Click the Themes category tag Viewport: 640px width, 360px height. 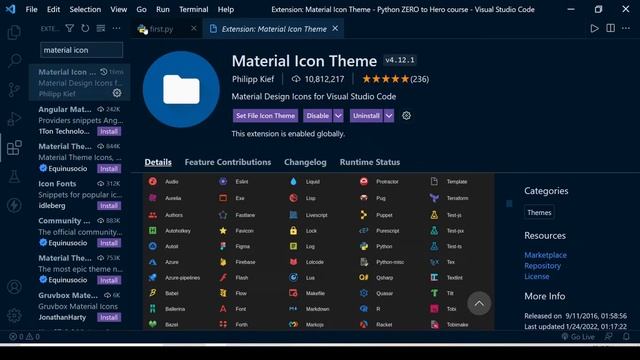tap(539, 213)
